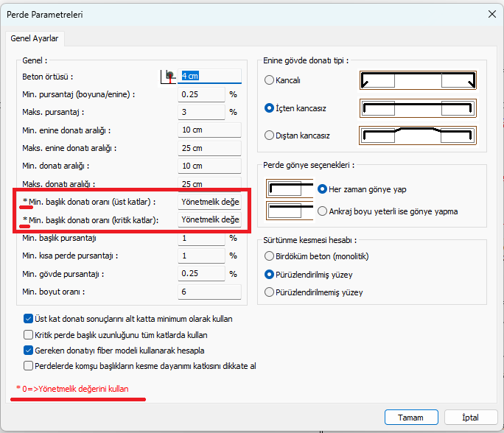
Task: Click the İçten kancasız rebar diagram
Action: [x=418, y=108]
